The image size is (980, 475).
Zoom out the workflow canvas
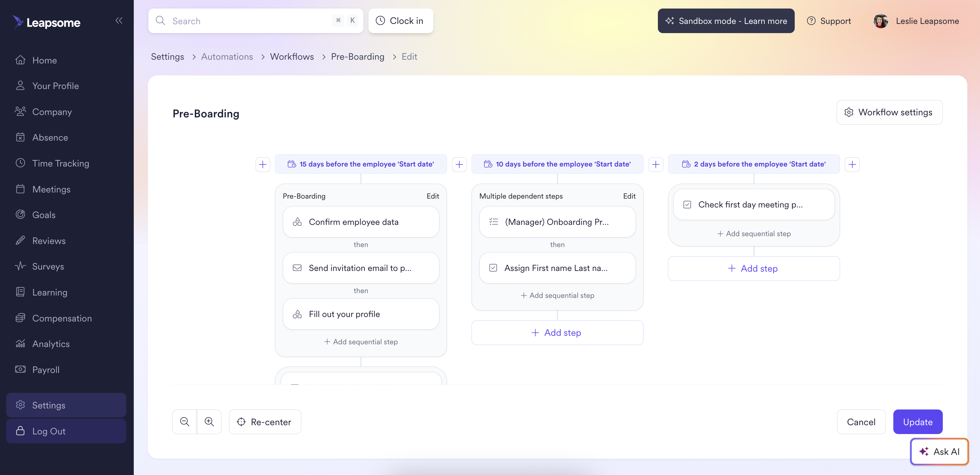(185, 421)
